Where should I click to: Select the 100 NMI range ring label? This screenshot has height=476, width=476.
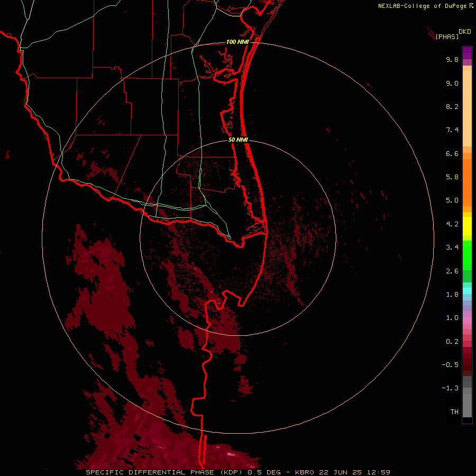(237, 42)
